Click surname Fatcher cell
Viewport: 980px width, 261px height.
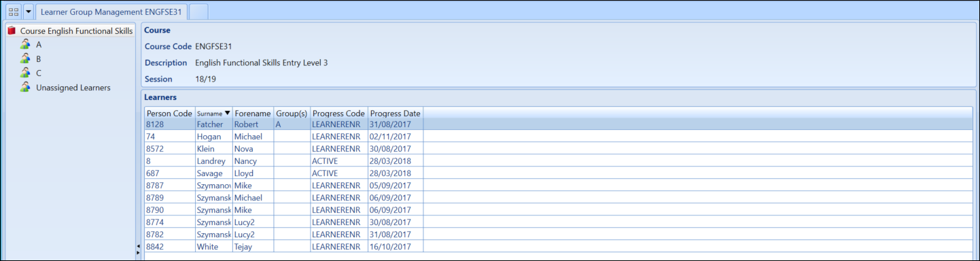pos(213,125)
